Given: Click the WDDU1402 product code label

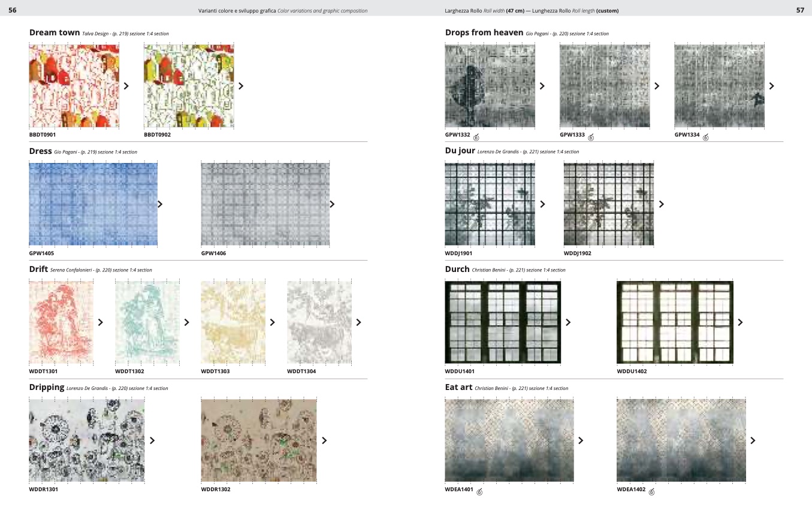Looking at the screenshot, I should pos(632,371).
